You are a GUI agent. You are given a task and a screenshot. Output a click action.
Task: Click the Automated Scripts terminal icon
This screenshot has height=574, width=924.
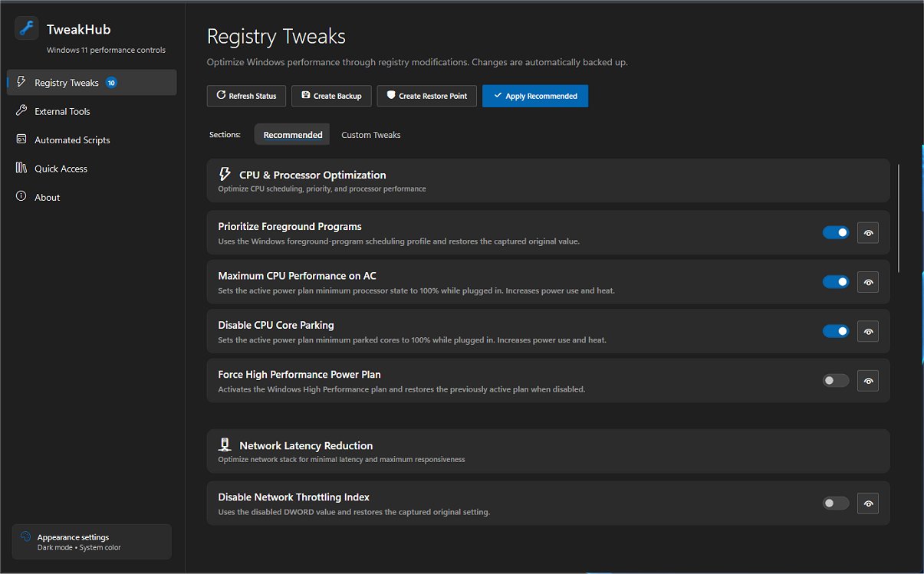click(x=21, y=139)
